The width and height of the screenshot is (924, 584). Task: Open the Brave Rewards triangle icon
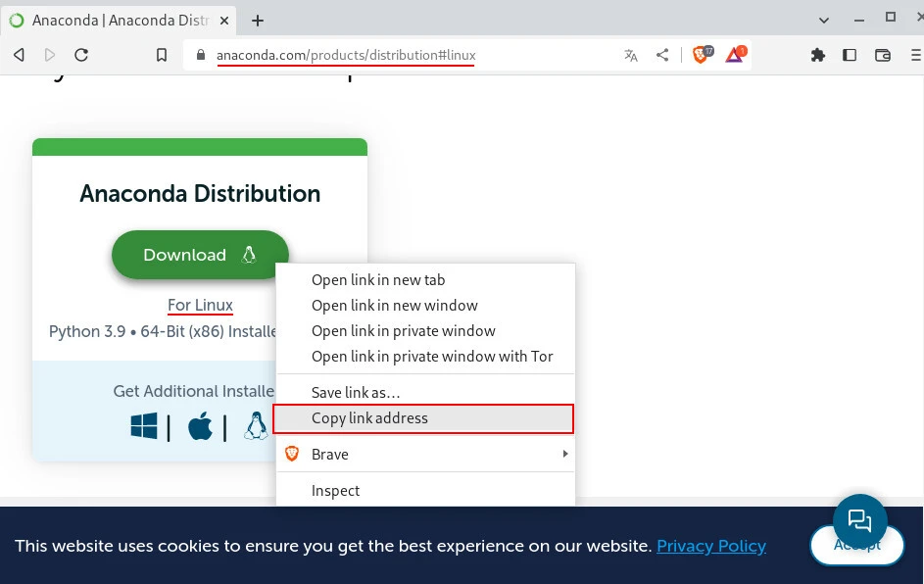735,55
